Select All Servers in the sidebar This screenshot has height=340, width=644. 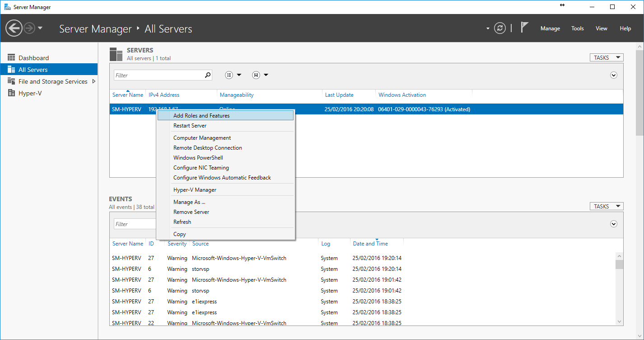[x=49, y=70]
